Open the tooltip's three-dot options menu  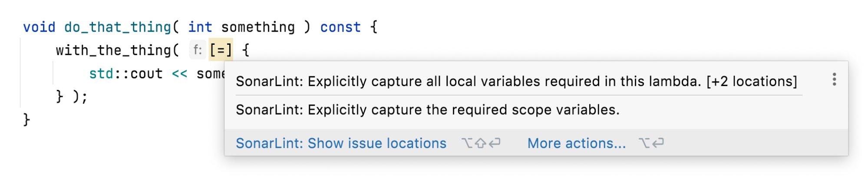click(834, 79)
